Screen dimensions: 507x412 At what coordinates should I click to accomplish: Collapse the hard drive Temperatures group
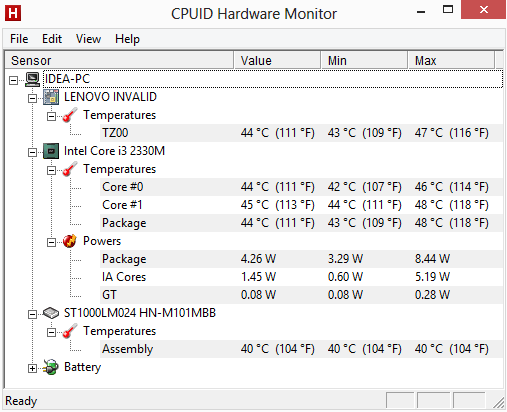(51, 332)
